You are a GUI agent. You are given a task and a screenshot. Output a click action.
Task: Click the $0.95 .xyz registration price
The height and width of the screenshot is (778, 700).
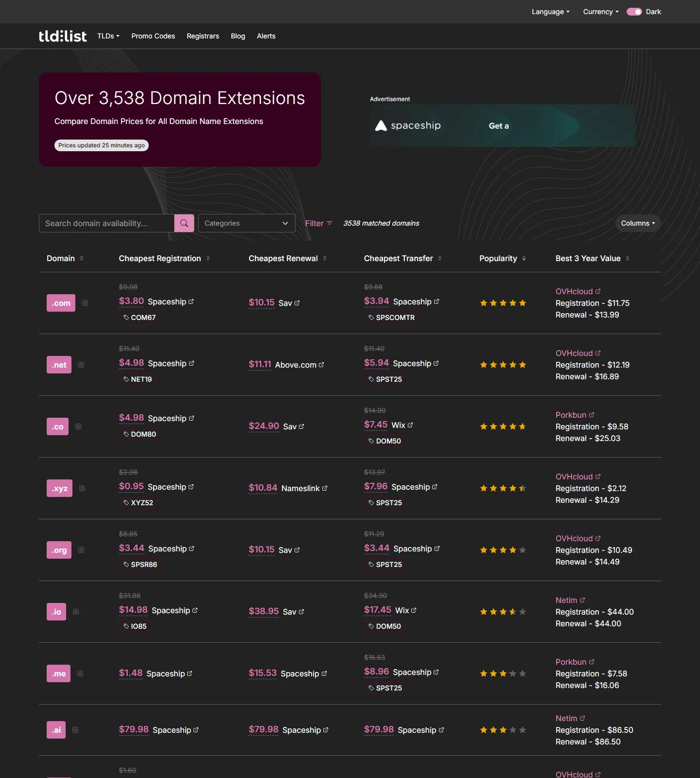coord(131,486)
